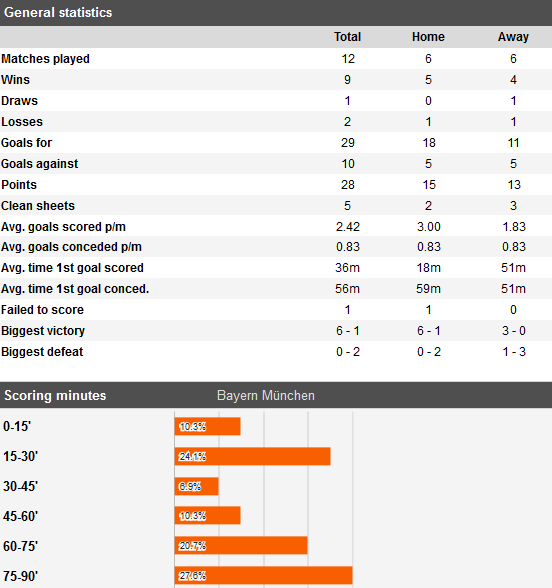The height and width of the screenshot is (588, 552).
Task: Click the Points row label
Action: (19, 184)
